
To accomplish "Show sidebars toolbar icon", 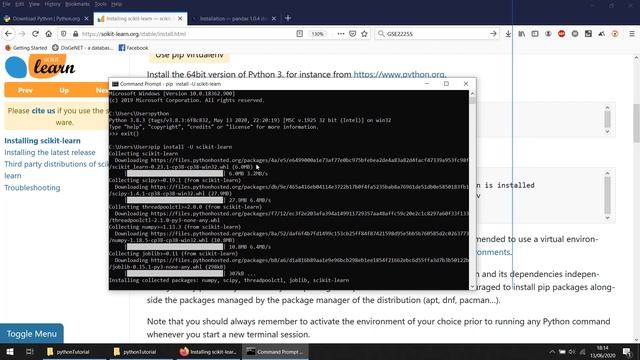I will 535,34.
